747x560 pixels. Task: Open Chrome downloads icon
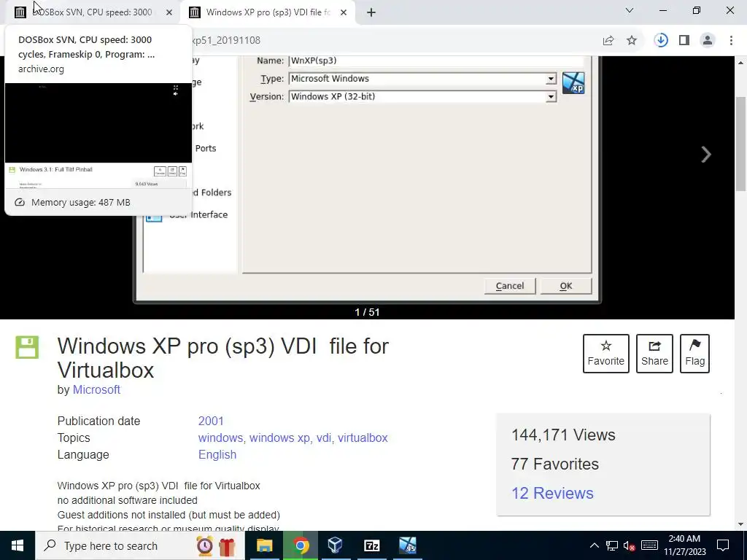click(x=661, y=41)
